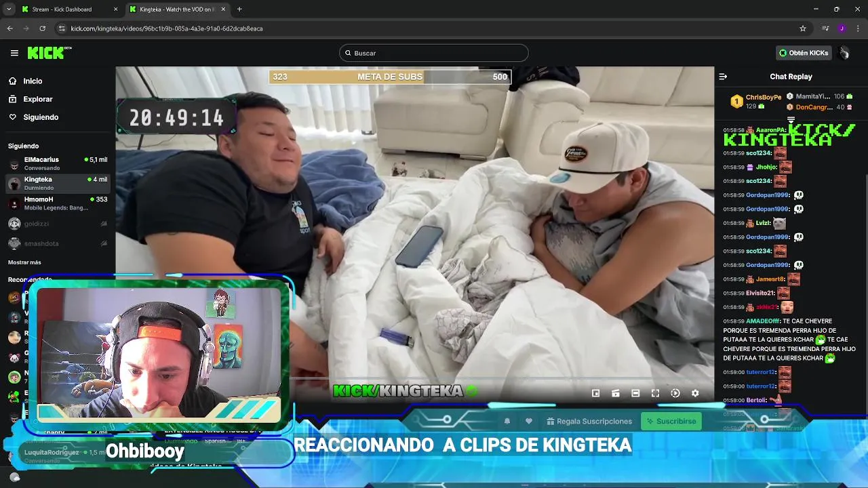Expand Mostrar más in following list
The width and height of the screenshot is (868, 488).
pyautogui.click(x=24, y=262)
